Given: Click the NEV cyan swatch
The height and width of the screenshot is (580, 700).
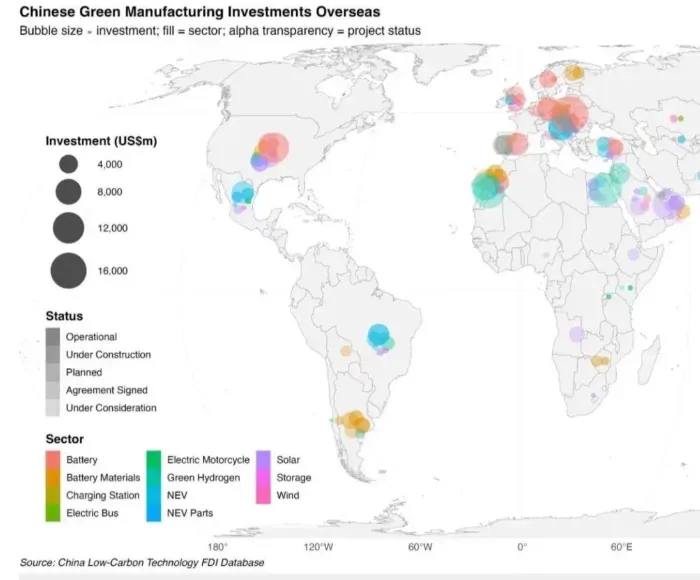Looking at the screenshot, I should coord(154,495).
